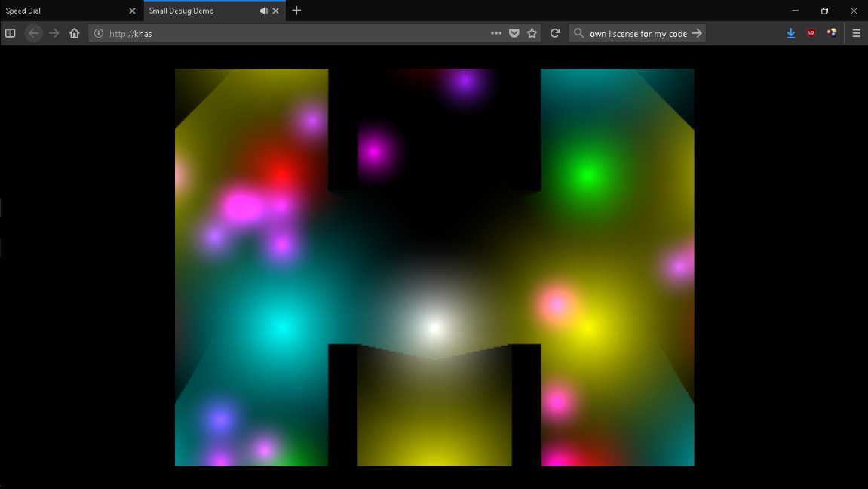
Task: Close the Speed Dial tab
Action: coord(132,11)
